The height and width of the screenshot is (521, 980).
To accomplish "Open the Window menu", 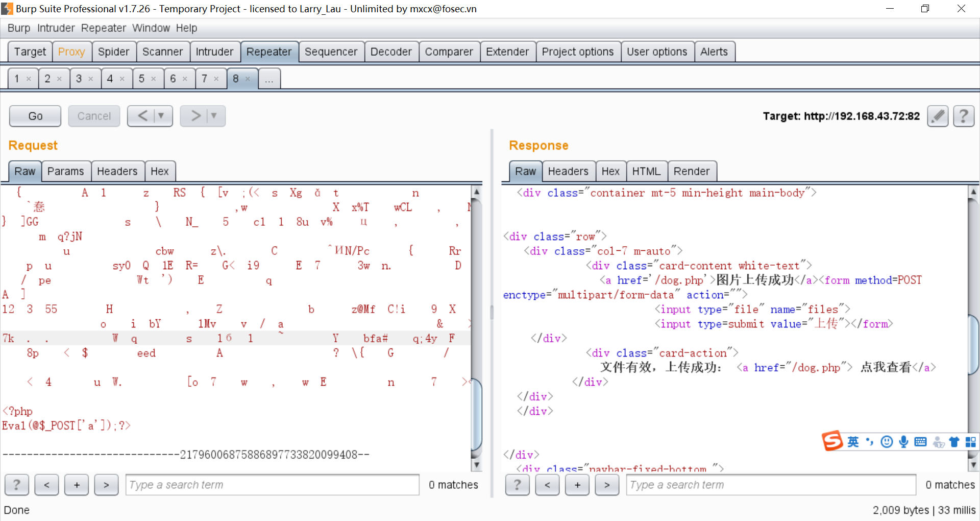I will click(151, 28).
